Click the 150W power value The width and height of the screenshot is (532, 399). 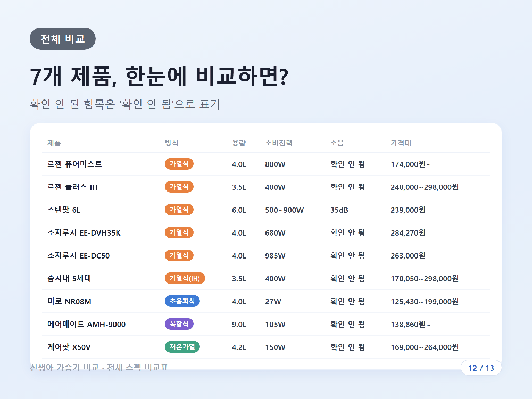point(275,347)
